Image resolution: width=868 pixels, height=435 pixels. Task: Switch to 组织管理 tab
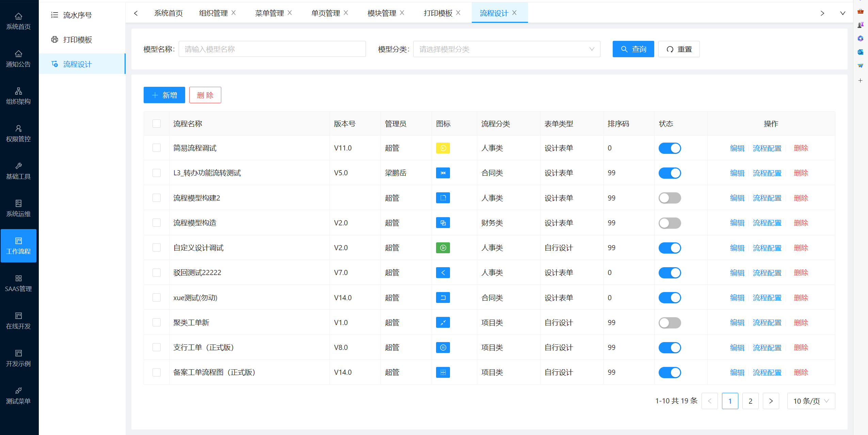pos(213,13)
